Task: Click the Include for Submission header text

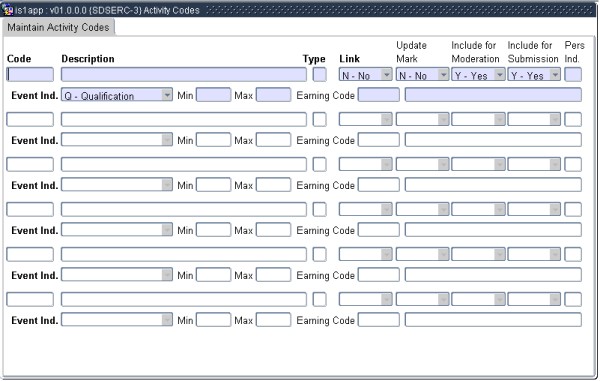Action: 533,52
